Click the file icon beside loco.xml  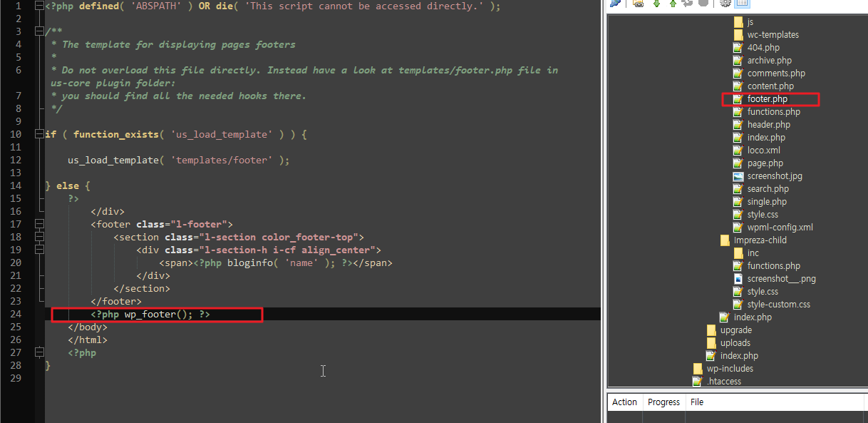tap(738, 150)
